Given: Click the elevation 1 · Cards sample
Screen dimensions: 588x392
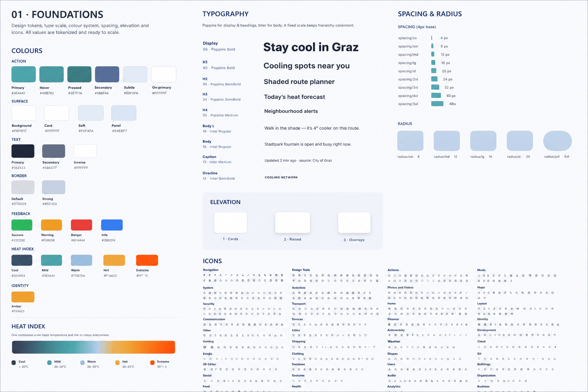Looking at the screenshot, I should pyautogui.click(x=230, y=222).
